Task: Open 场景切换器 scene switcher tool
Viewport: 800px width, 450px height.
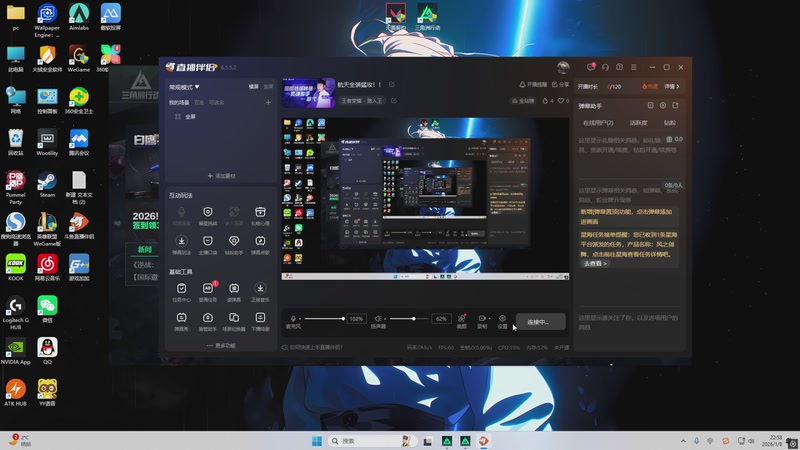Action: point(234,321)
